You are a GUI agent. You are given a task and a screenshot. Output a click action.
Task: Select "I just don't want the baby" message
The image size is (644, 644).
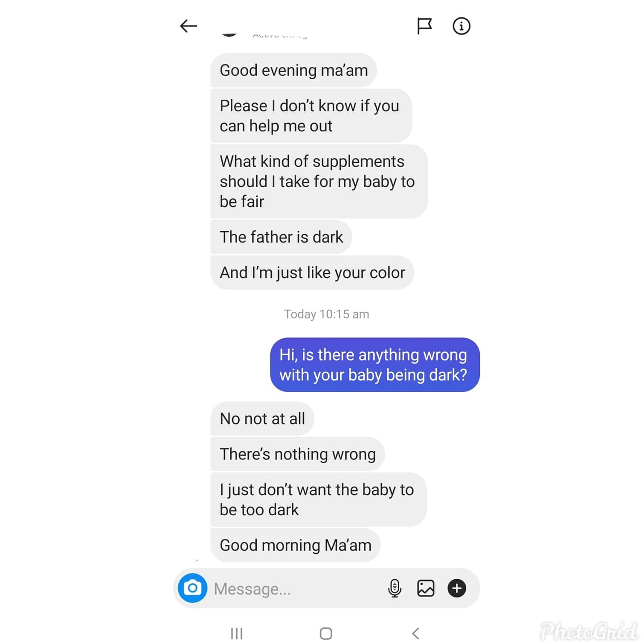point(318,500)
